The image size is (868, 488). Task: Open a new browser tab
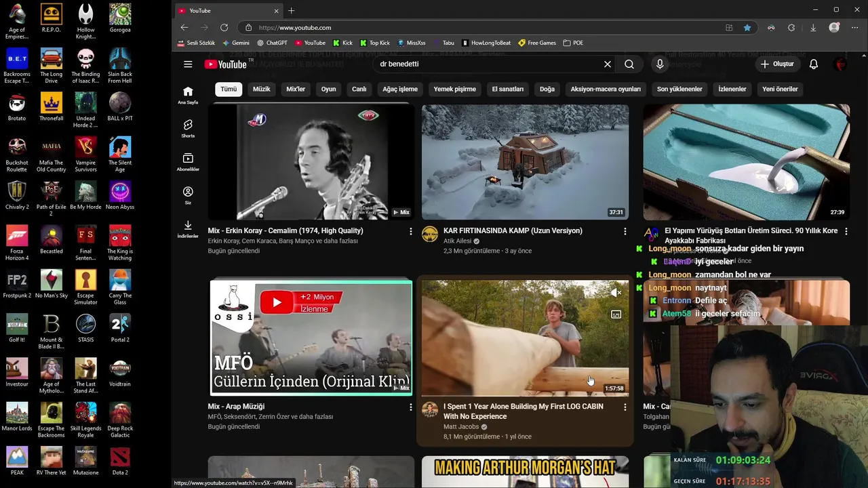[292, 10]
